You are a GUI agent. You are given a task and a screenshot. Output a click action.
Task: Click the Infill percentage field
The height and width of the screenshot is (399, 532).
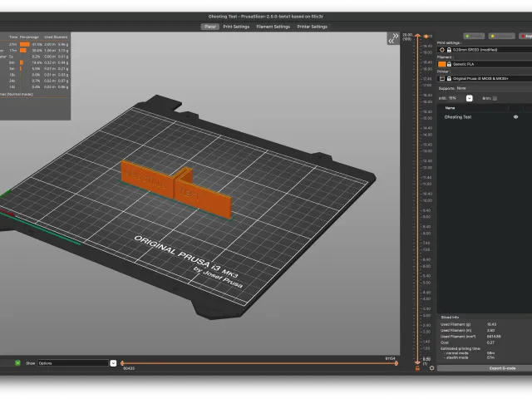pyautogui.click(x=456, y=98)
